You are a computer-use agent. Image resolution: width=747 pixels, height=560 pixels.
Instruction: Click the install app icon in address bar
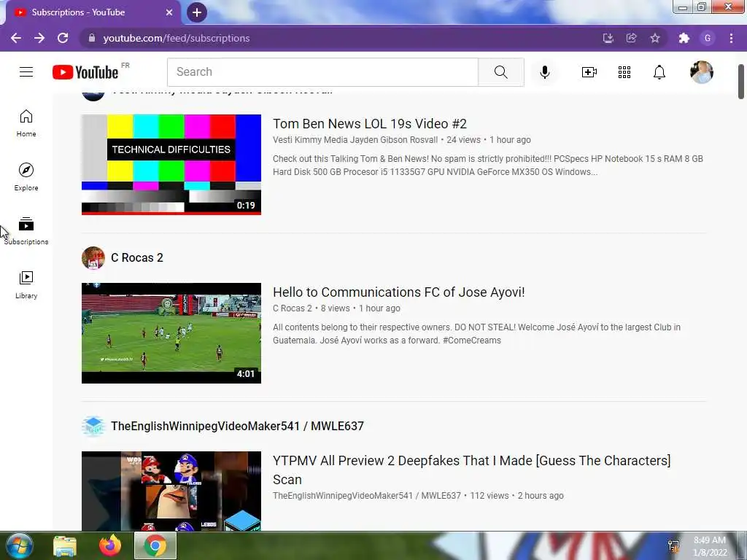coord(608,38)
